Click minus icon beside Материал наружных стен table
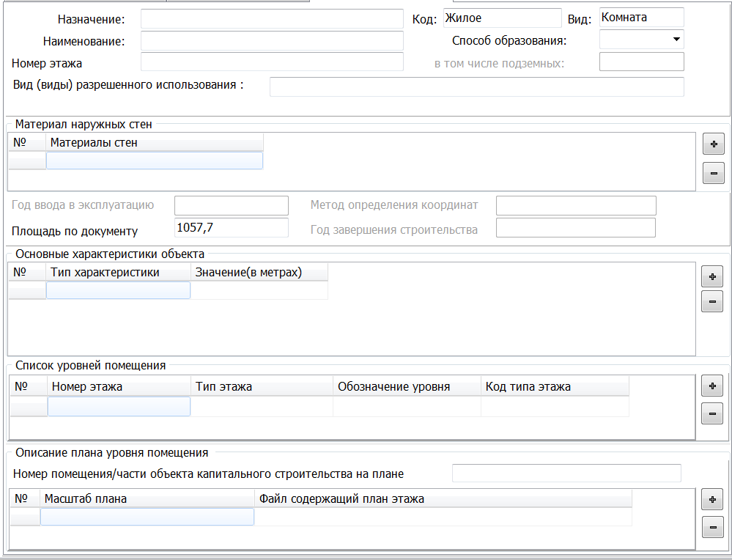Image resolution: width=732 pixels, height=560 pixels. (713, 173)
